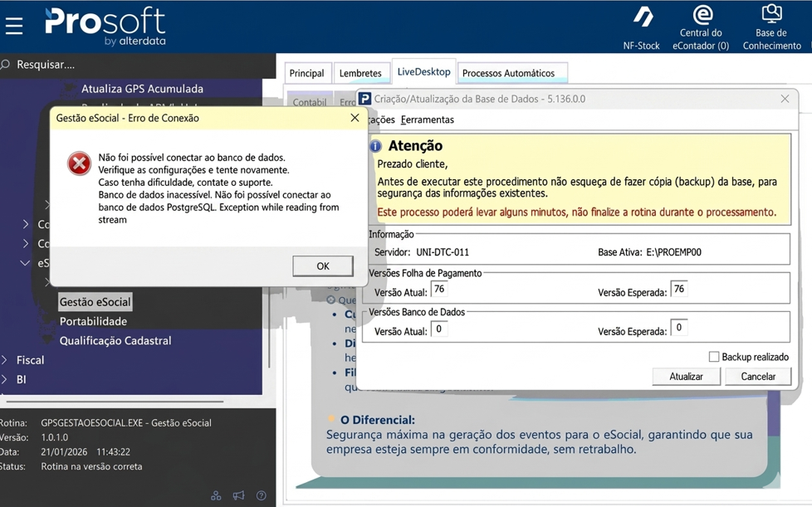Expand the Fiscal section chevron

point(5,360)
